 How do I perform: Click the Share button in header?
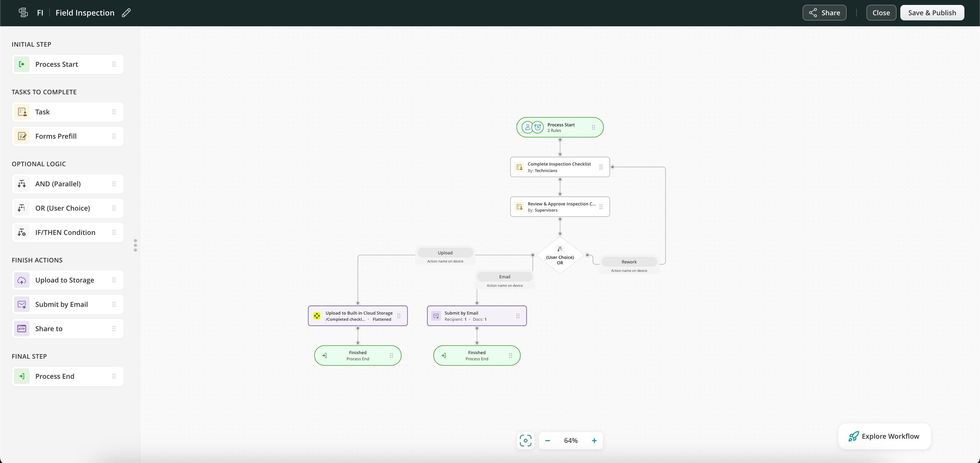click(824, 13)
